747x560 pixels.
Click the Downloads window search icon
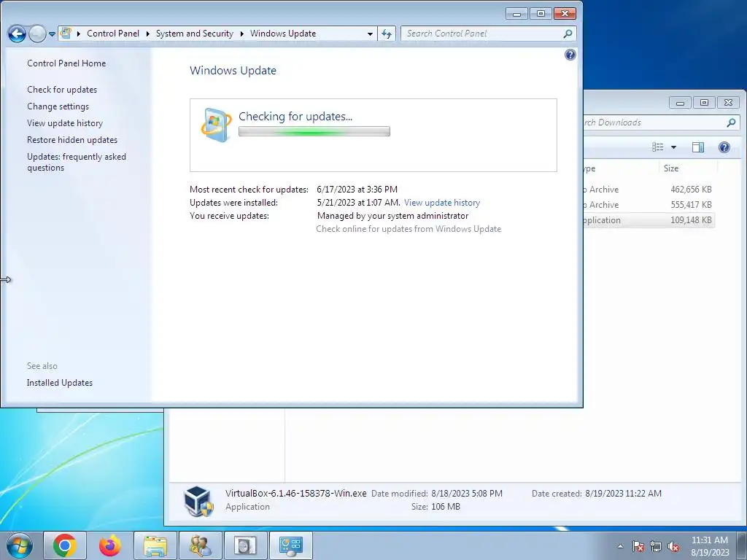(731, 122)
